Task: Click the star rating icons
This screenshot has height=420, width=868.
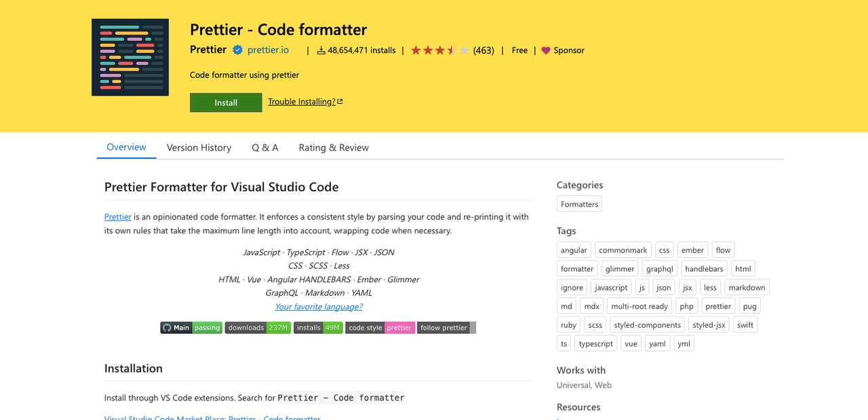Action: pyautogui.click(x=439, y=50)
